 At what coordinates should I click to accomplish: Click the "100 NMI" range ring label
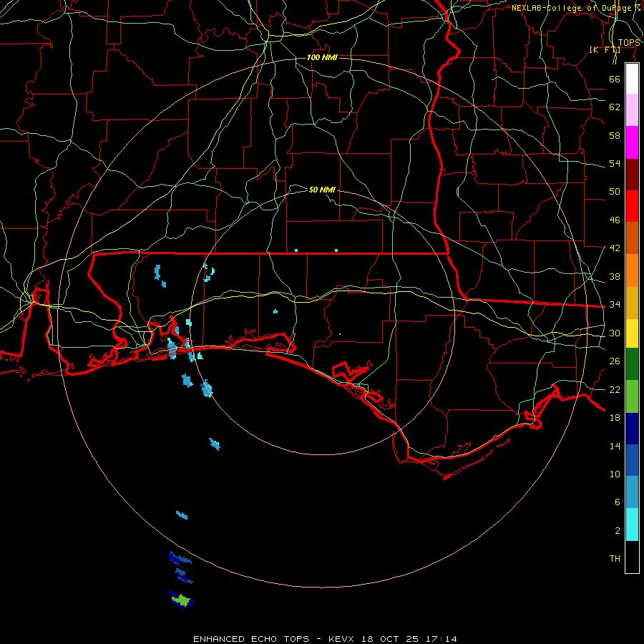pyautogui.click(x=322, y=57)
